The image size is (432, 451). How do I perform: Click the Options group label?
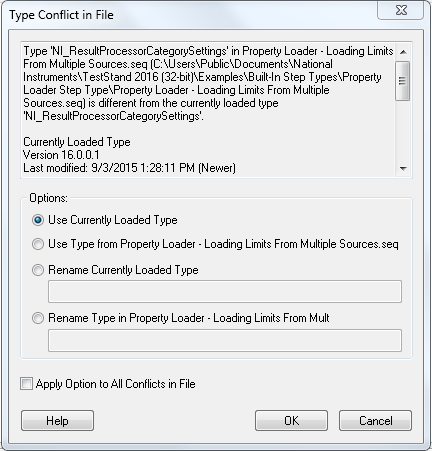tap(49, 198)
